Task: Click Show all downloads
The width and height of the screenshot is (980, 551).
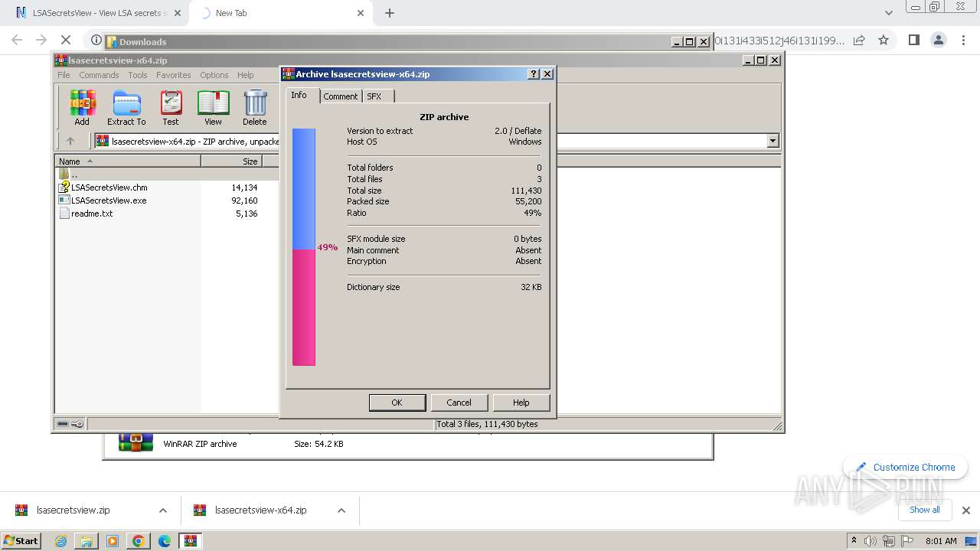Action: [x=924, y=510]
